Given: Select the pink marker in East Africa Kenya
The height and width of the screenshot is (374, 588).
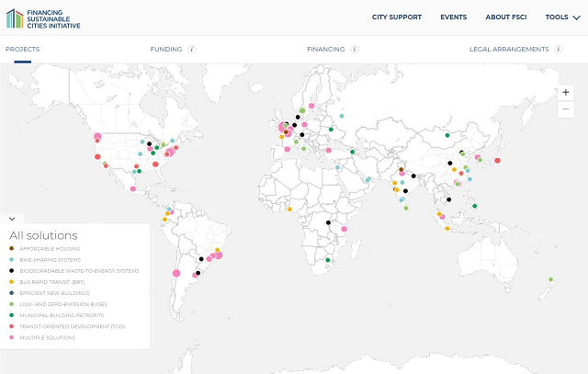Looking at the screenshot, I should (x=344, y=229).
